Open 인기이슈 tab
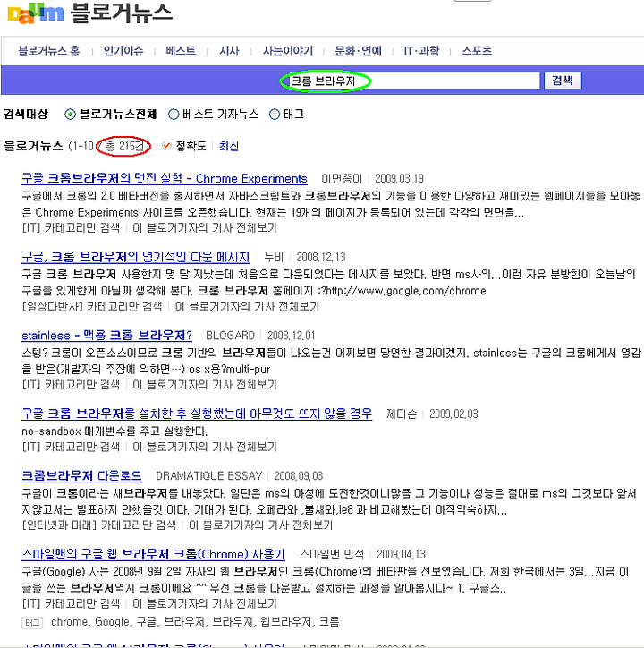The image size is (644, 648). tap(123, 51)
